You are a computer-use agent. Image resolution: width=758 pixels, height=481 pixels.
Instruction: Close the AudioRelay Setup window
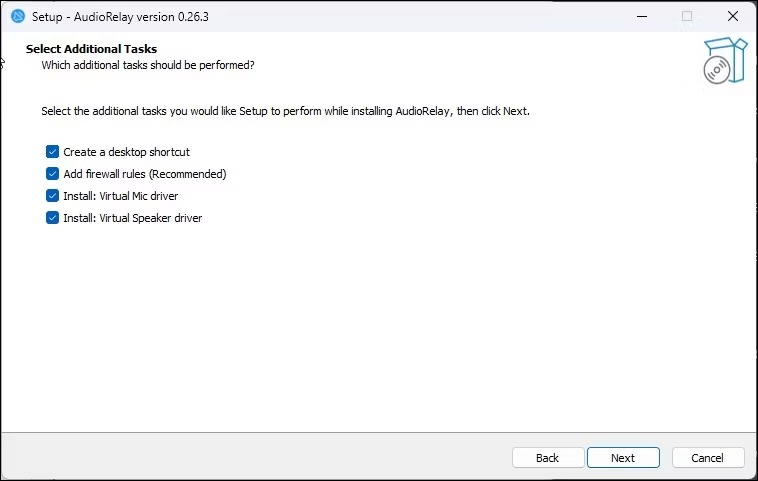coord(733,16)
